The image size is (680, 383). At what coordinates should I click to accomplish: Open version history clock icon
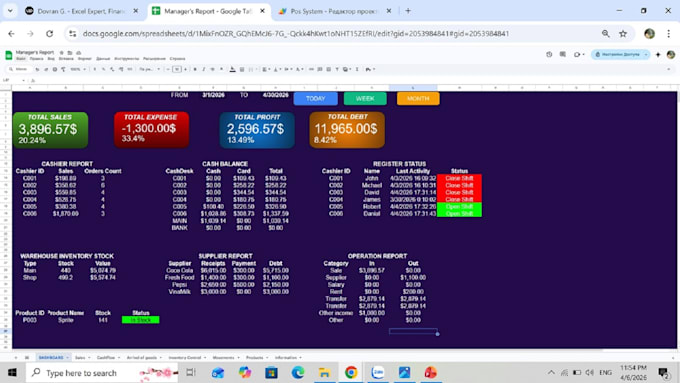point(549,54)
